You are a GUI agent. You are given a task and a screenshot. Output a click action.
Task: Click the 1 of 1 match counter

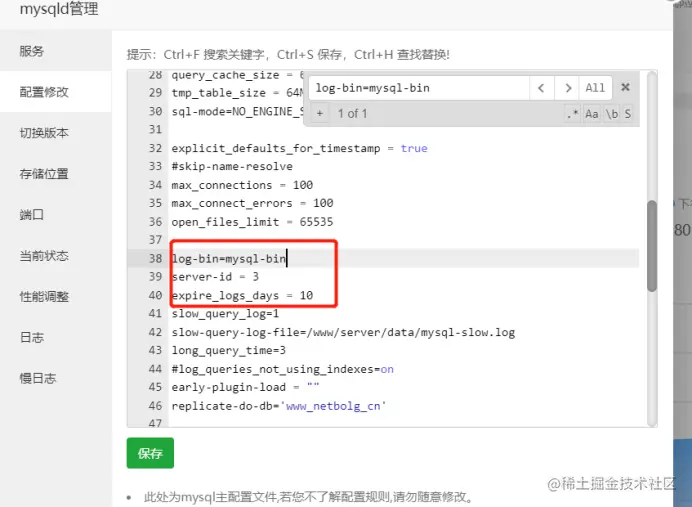click(x=352, y=114)
